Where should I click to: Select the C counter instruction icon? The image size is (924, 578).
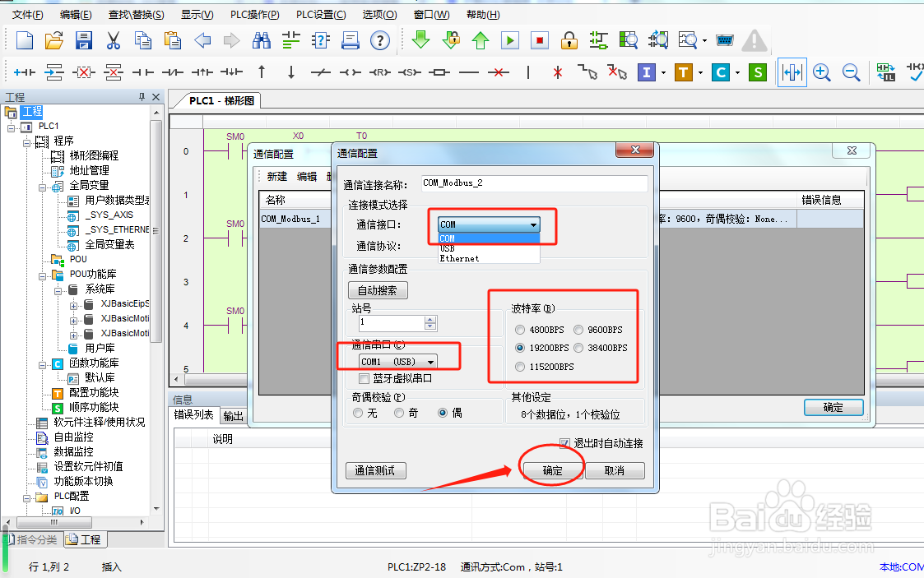[x=720, y=72]
